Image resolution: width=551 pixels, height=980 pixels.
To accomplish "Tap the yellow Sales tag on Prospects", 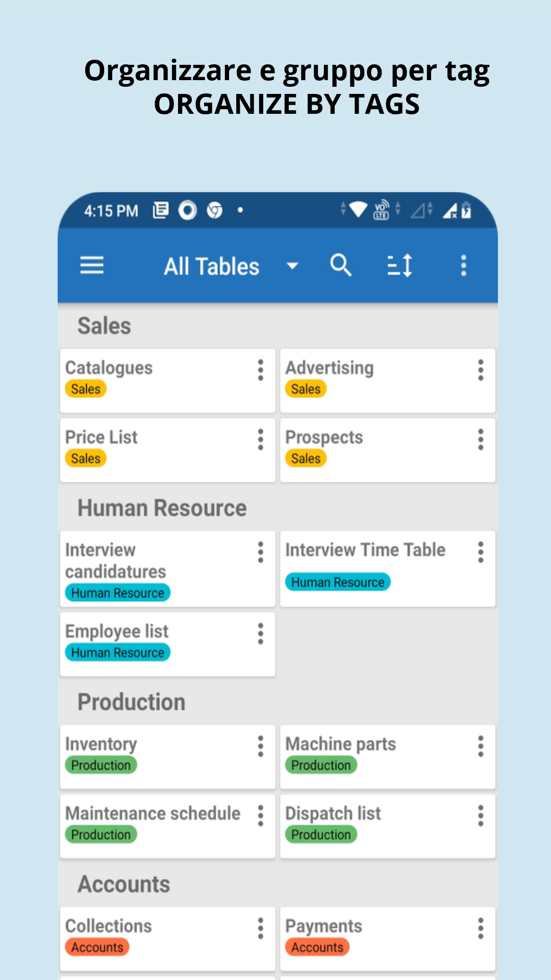I will point(306,458).
